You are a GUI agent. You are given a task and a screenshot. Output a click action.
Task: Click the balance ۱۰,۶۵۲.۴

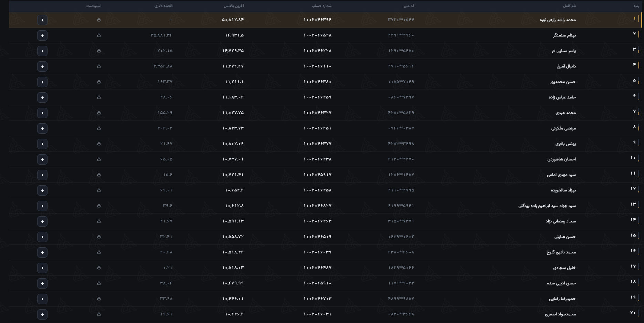coord(234,190)
